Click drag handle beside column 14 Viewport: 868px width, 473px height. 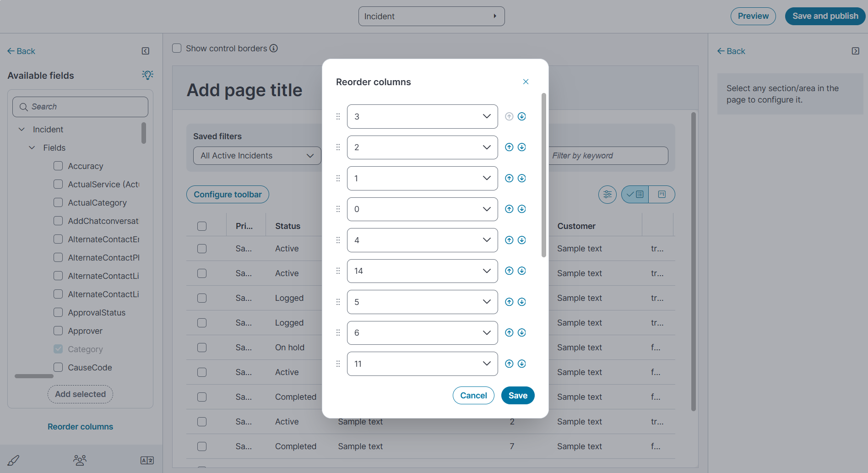(x=338, y=271)
